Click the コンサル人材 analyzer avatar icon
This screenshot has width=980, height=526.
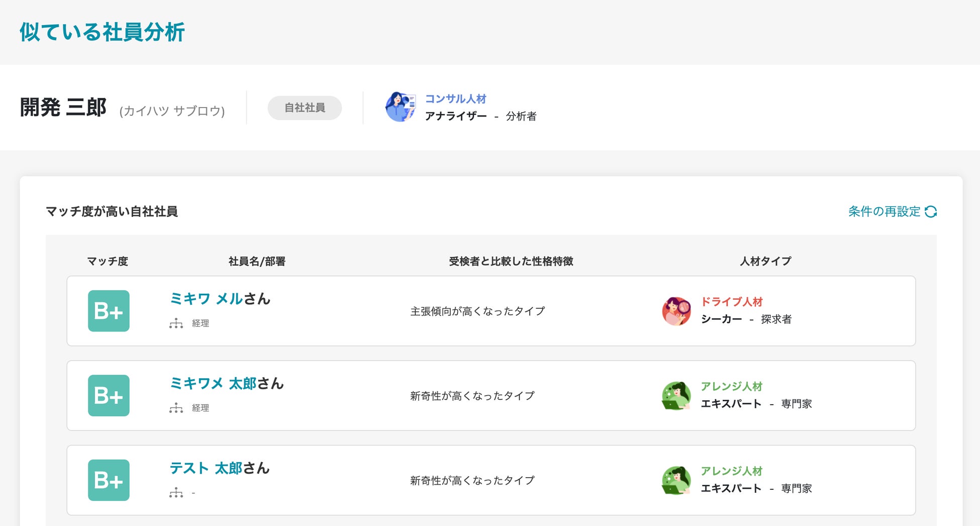pyautogui.click(x=400, y=107)
